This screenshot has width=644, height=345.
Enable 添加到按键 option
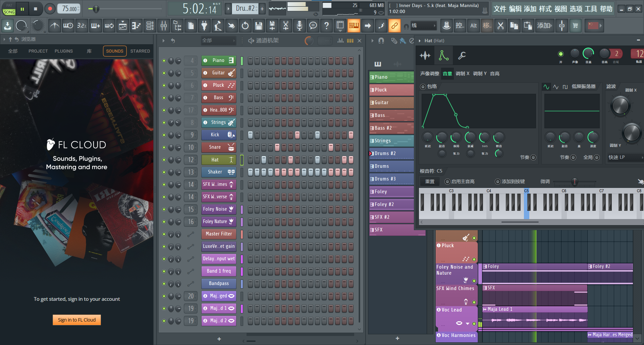[498, 182]
